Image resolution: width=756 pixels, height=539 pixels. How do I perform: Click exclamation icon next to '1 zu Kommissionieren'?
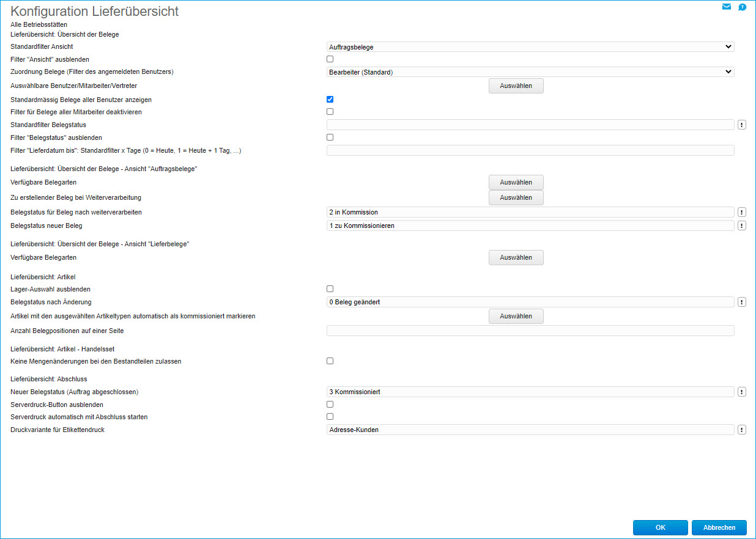pos(741,226)
